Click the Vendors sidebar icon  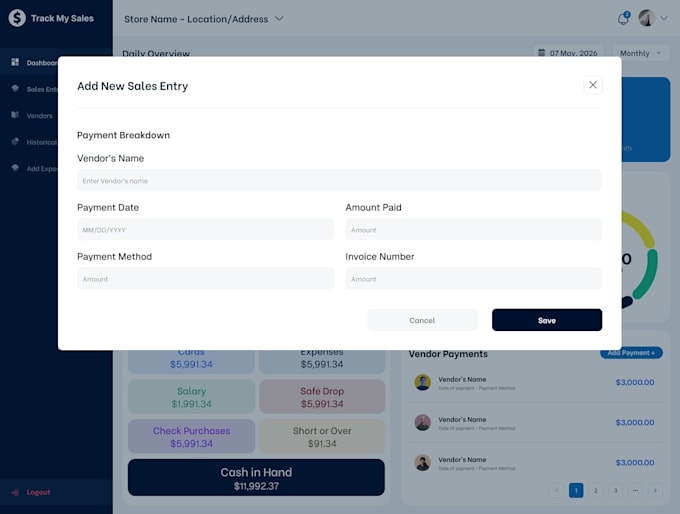click(x=15, y=115)
